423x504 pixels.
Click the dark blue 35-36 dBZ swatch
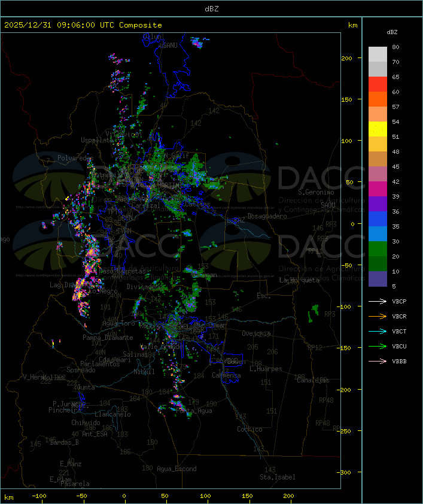[378, 219]
